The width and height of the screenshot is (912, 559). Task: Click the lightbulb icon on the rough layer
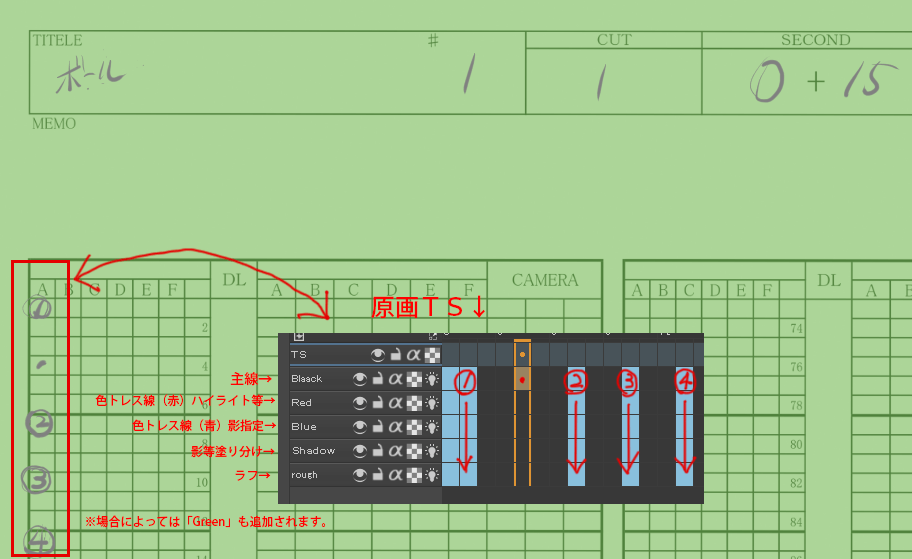point(432,475)
